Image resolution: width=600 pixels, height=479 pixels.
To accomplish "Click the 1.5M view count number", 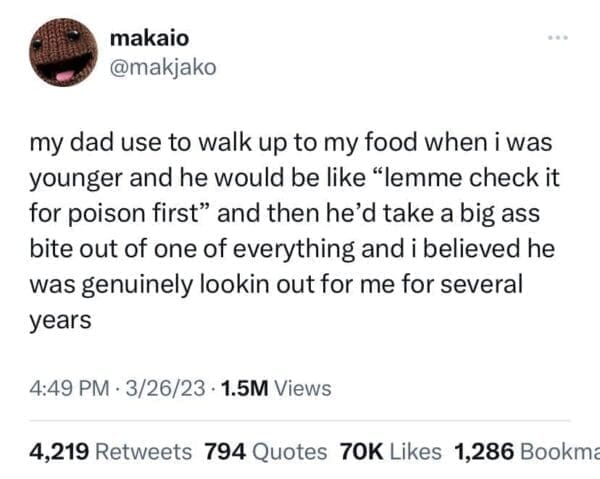I will point(234,387).
